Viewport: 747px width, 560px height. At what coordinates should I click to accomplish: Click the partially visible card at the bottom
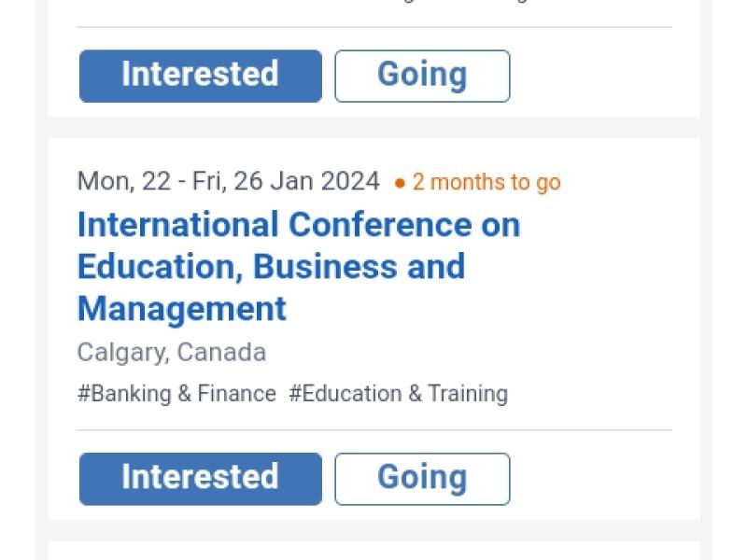click(x=373, y=552)
